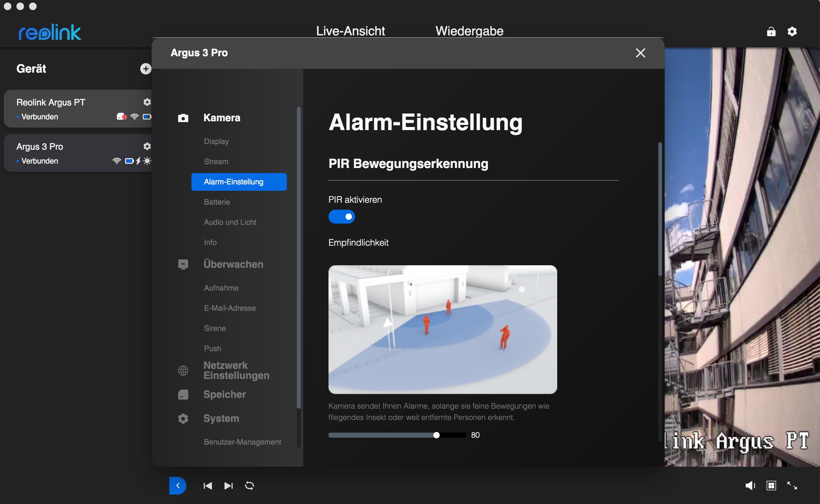The image size is (820, 504).
Task: Open the Audio und Licht settings
Action: [x=230, y=222]
